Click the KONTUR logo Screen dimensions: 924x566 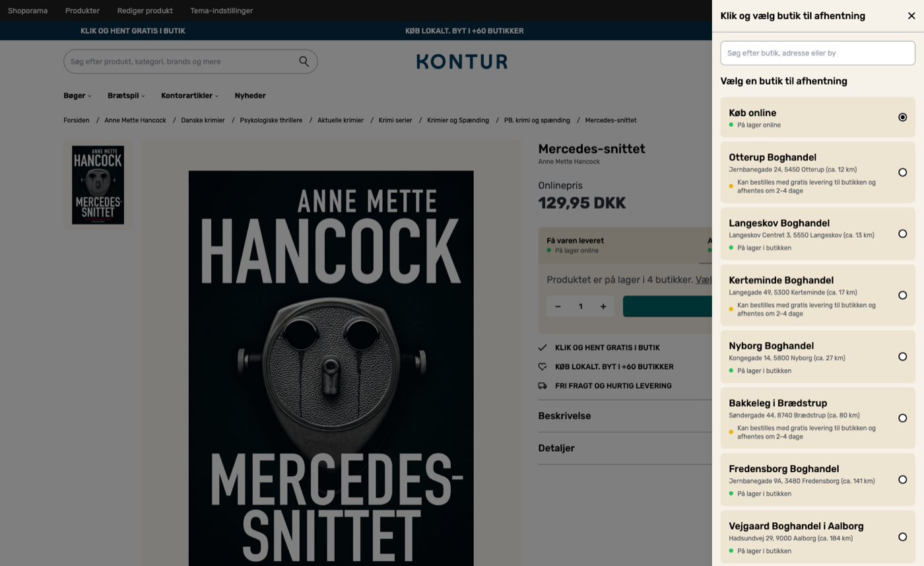click(x=461, y=61)
